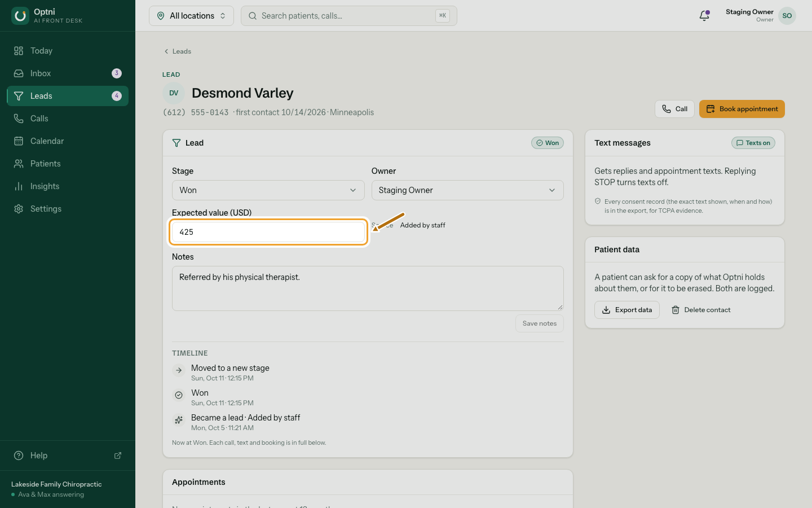Click the Texts on badge
This screenshot has width=812, height=508.
tap(753, 143)
